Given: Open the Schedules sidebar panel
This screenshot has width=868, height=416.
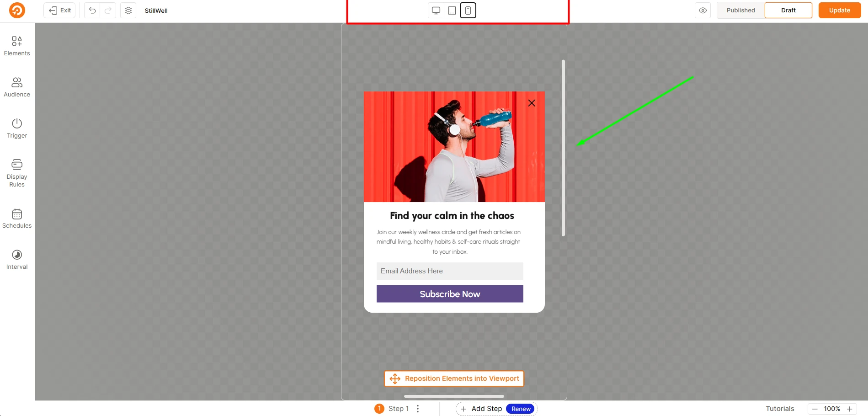Looking at the screenshot, I should 17,219.
